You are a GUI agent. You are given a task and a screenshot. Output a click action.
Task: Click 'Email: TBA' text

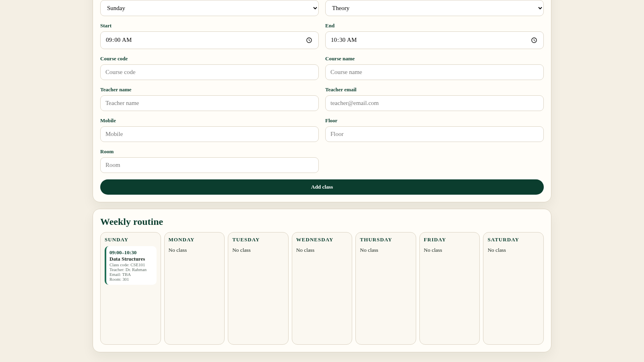point(120,275)
